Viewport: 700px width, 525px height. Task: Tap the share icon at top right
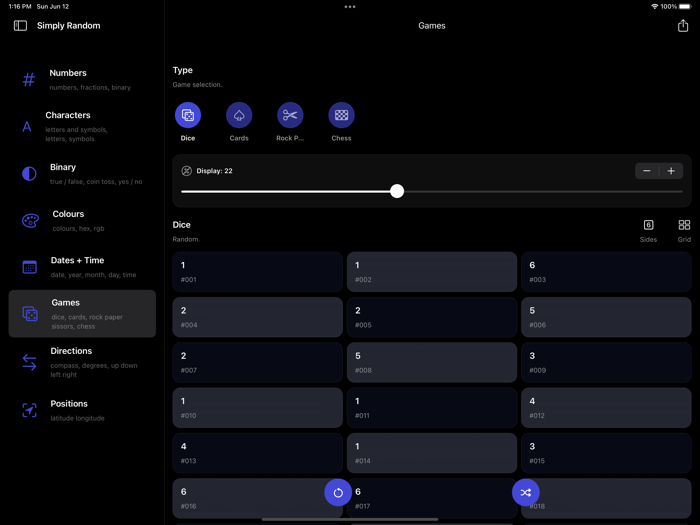tap(683, 25)
